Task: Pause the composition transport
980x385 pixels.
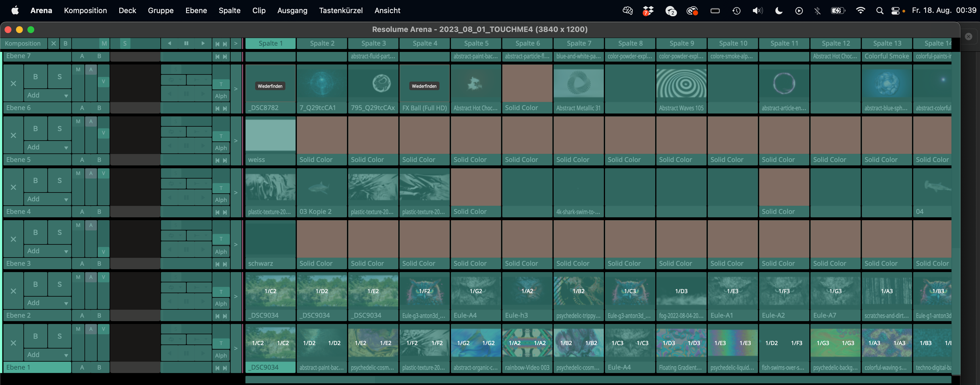Action: point(186,43)
